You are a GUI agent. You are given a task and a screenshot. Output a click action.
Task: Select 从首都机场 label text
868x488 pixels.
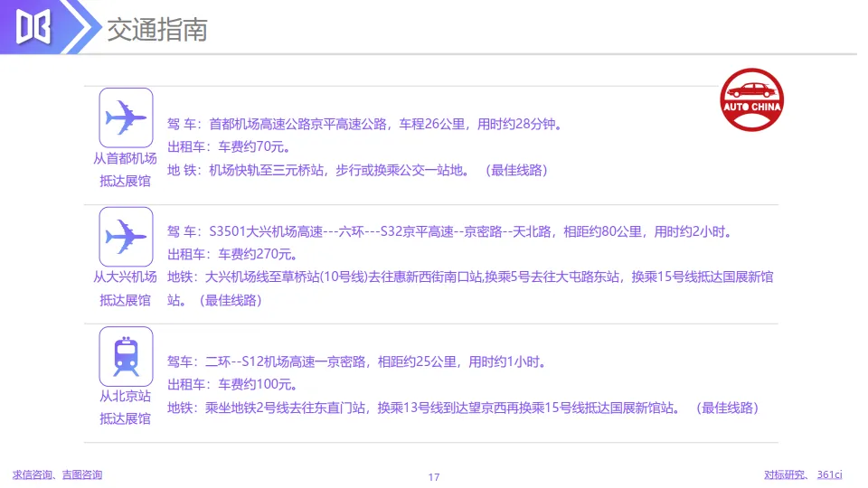(125, 159)
